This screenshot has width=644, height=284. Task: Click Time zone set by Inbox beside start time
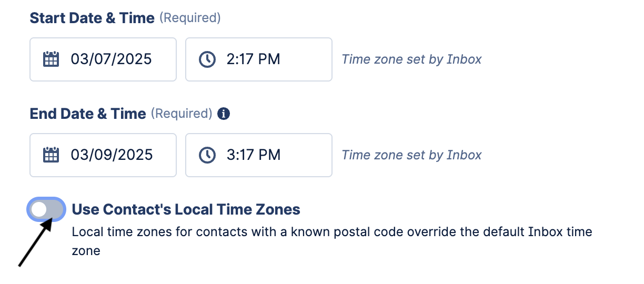point(412,59)
